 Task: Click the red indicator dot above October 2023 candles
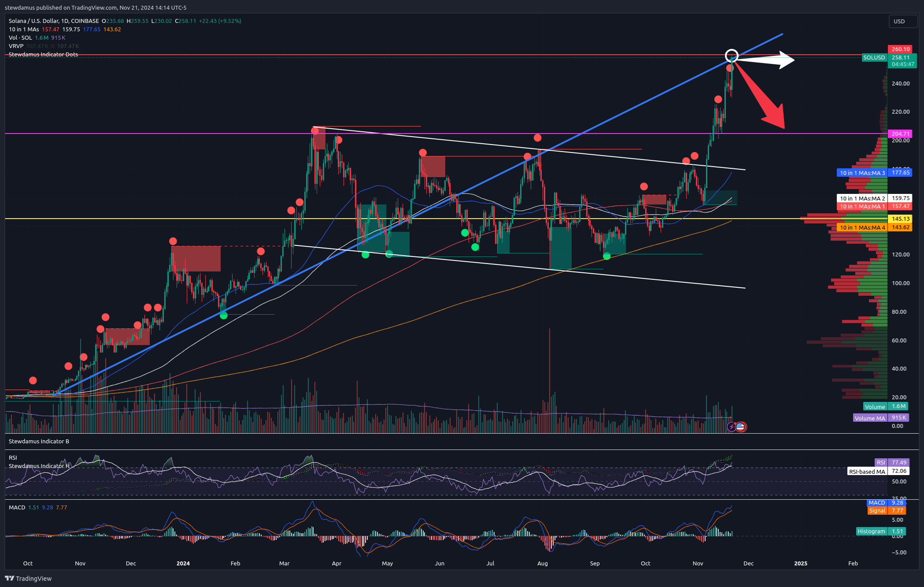pyautogui.click(x=33, y=380)
